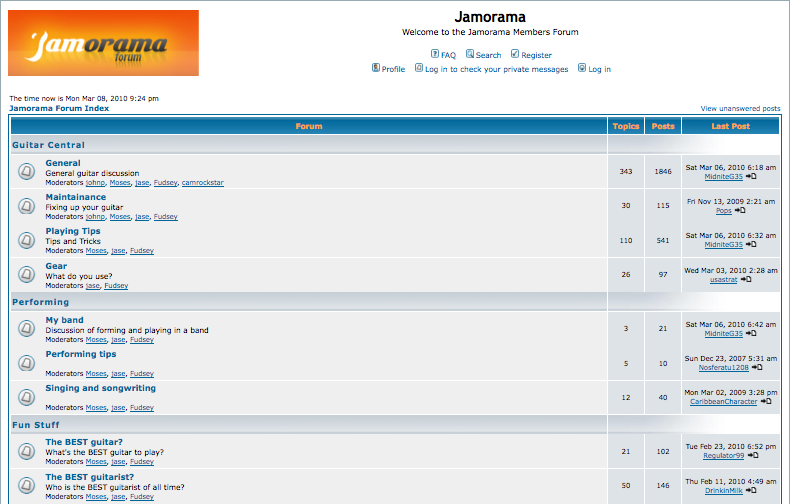Open the Maintainance forum
This screenshot has height=504, width=790.
[76, 197]
